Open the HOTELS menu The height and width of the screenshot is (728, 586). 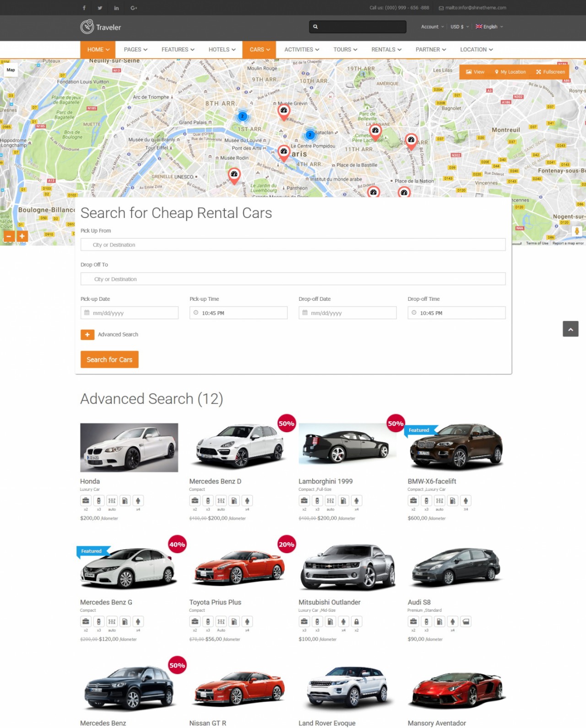222,49
